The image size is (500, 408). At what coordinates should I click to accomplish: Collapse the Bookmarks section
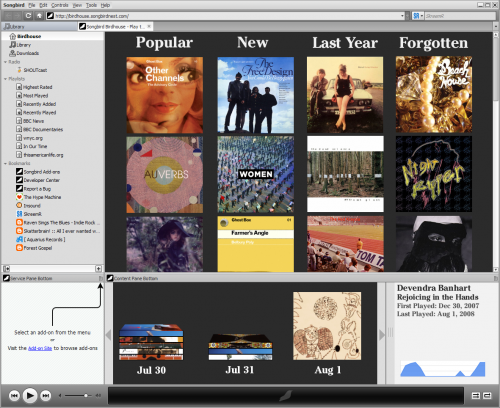tap(5, 163)
